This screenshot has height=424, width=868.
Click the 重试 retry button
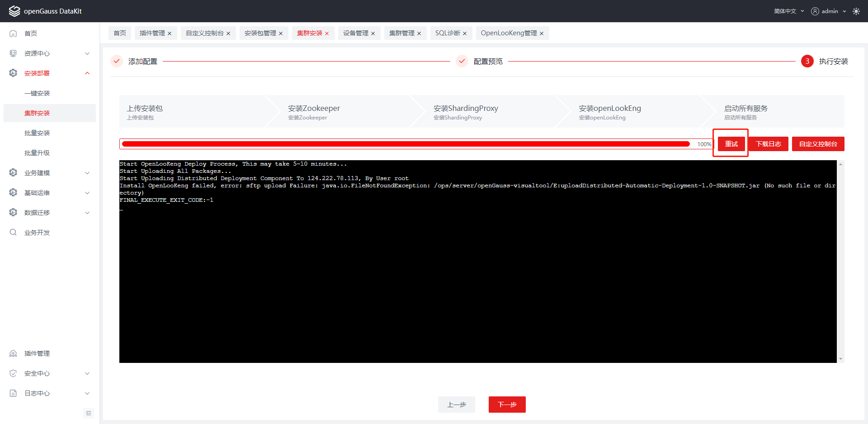(x=731, y=144)
